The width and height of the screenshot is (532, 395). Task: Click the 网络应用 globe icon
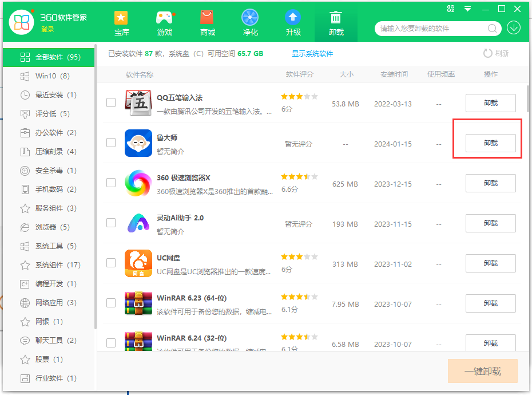pyautogui.click(x=25, y=303)
